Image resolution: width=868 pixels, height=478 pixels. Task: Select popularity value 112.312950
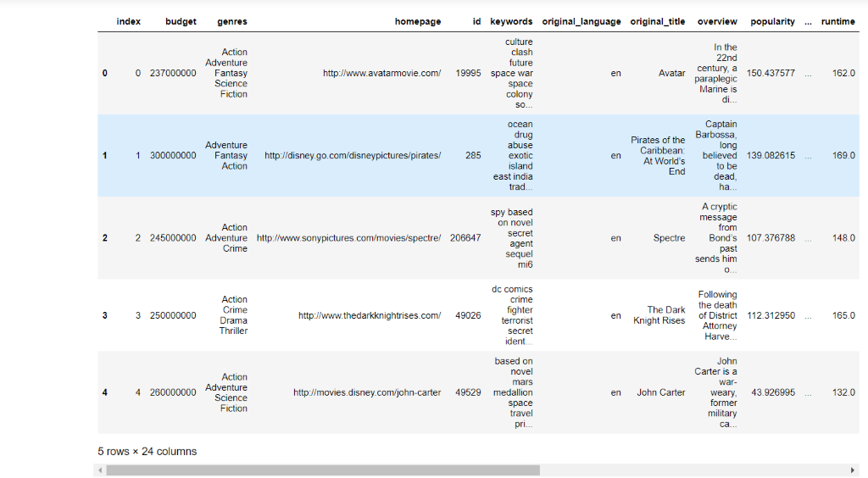(x=771, y=315)
